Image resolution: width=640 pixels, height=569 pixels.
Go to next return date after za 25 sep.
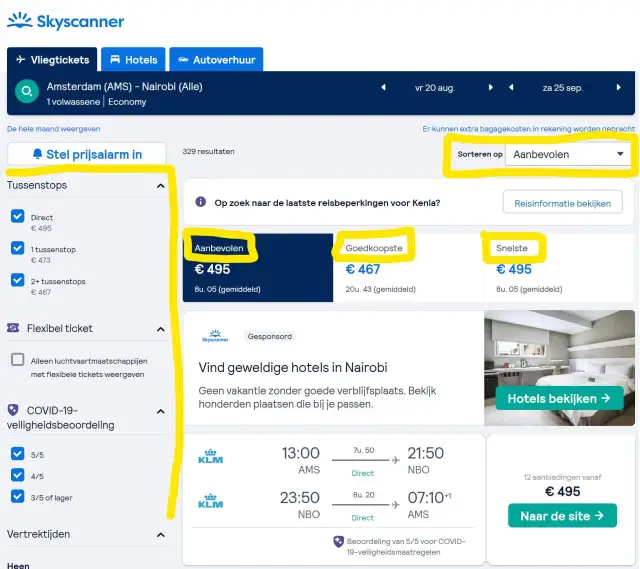point(618,87)
